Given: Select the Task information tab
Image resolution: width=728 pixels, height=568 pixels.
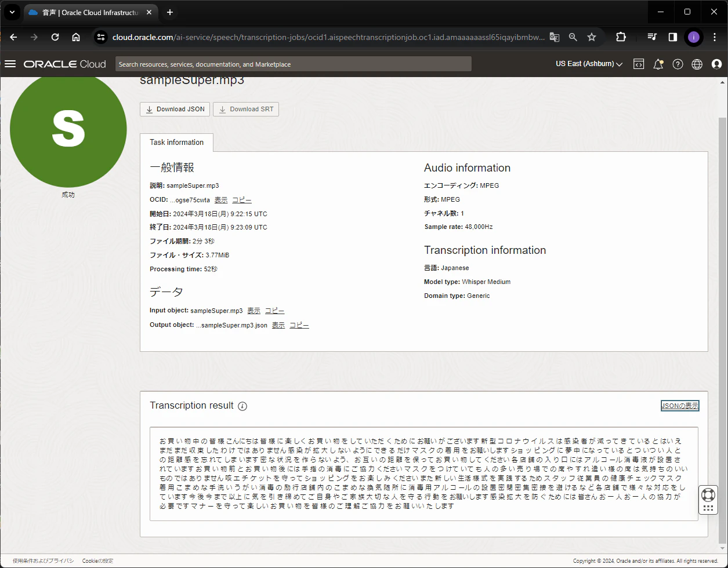Looking at the screenshot, I should click(x=176, y=143).
